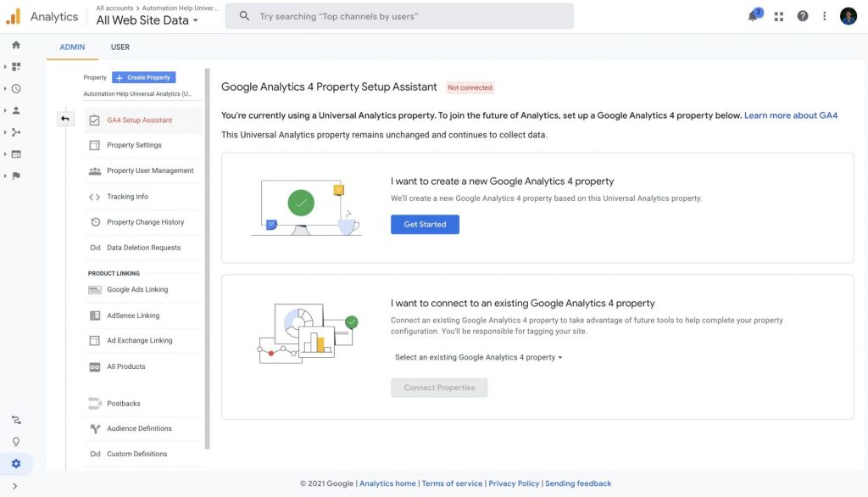Screen dimensions: 868x497
Task: Open Attribution icon near sidebar bottom
Action: 16,420
